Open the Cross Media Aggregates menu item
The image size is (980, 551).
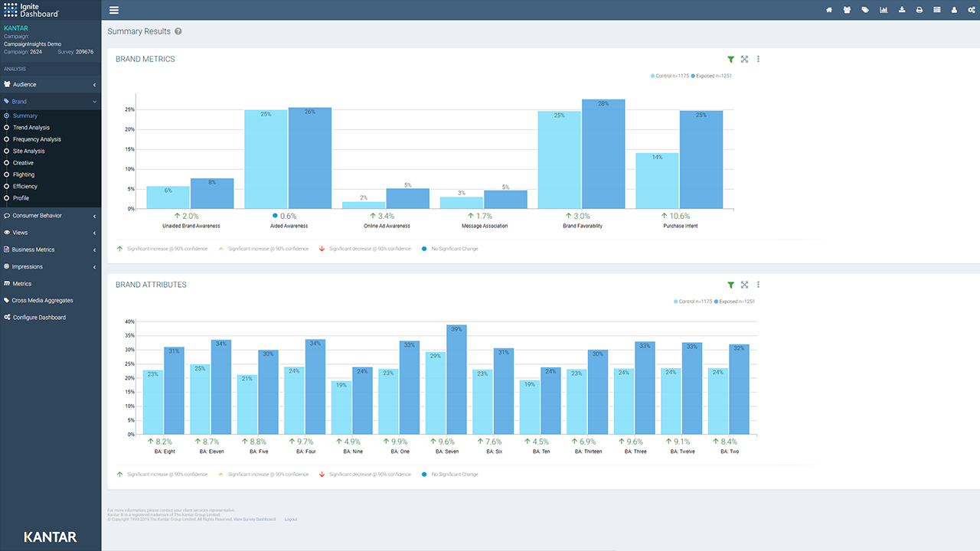pyautogui.click(x=42, y=301)
